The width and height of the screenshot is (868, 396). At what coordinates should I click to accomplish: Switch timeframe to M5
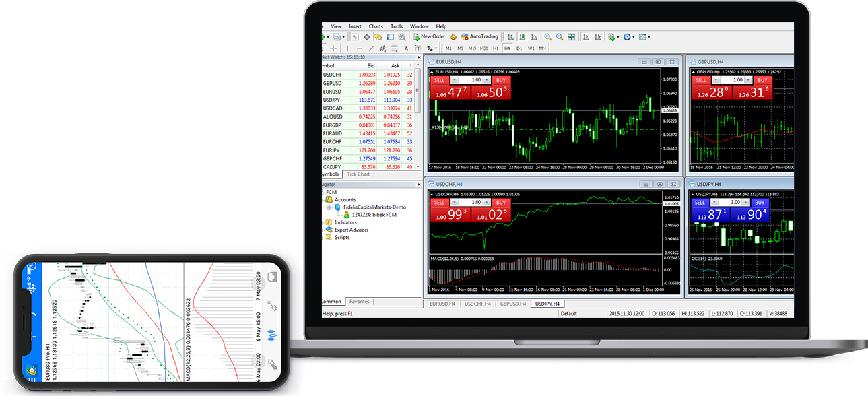pyautogui.click(x=461, y=48)
